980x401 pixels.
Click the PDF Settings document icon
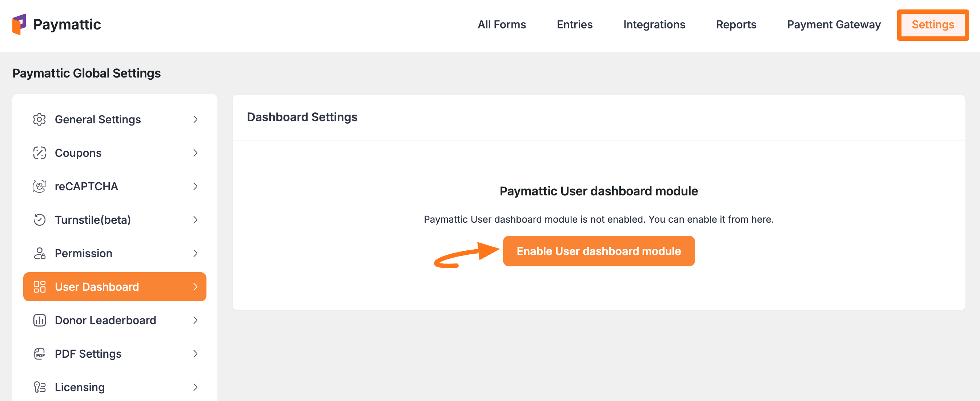[x=40, y=354]
